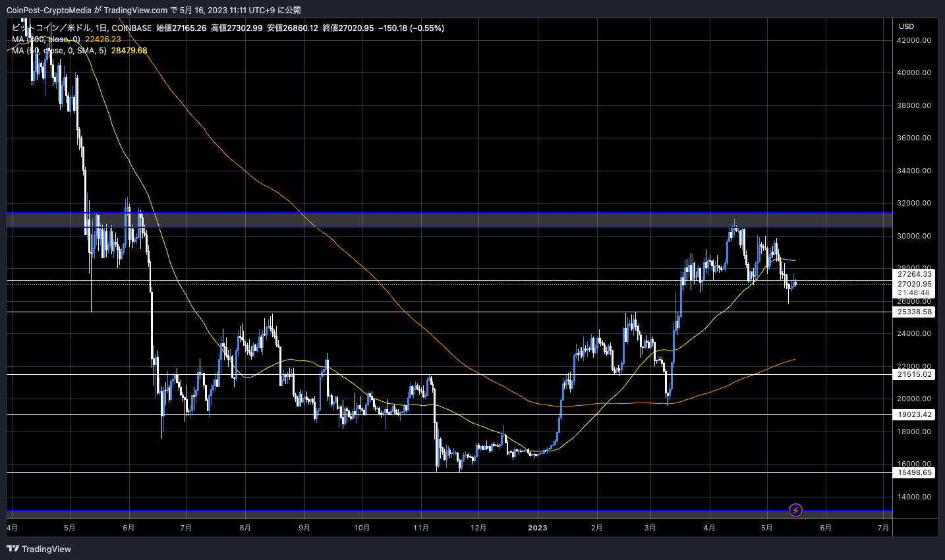
Task: Click the USD currency label
Action: pos(907,26)
